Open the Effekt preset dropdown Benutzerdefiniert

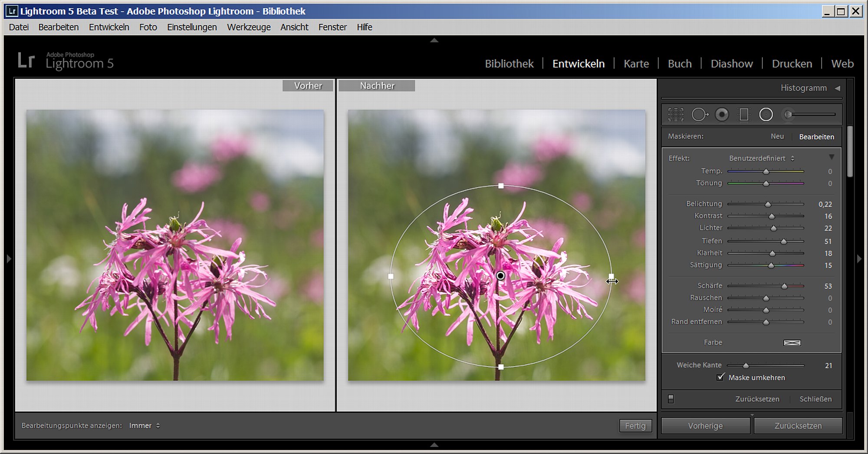tap(762, 158)
